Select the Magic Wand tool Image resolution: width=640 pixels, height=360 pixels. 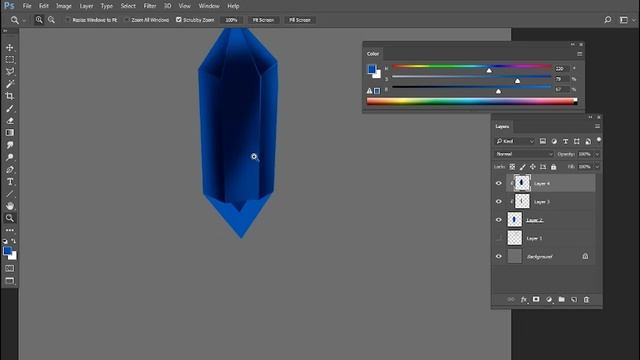click(10, 84)
